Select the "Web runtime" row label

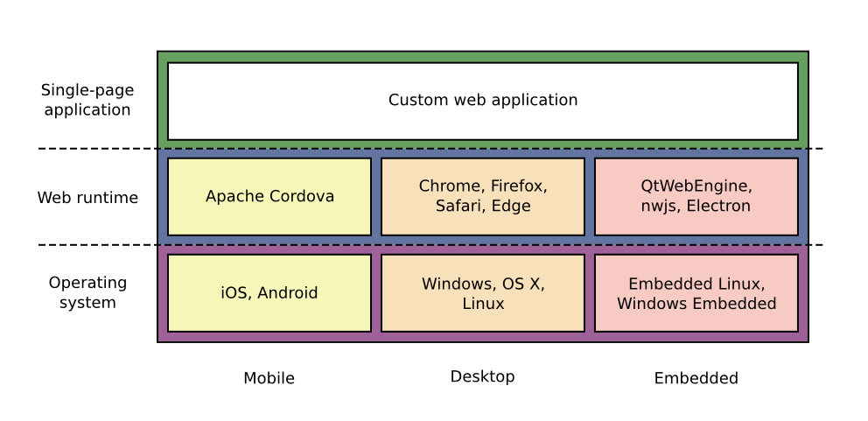[87, 198]
